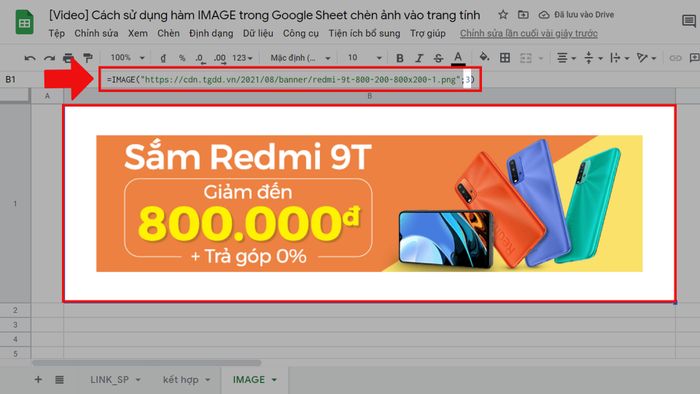The width and height of the screenshot is (700, 394).
Task: Click the redo icon in toolbar
Action: pyautogui.click(x=49, y=58)
